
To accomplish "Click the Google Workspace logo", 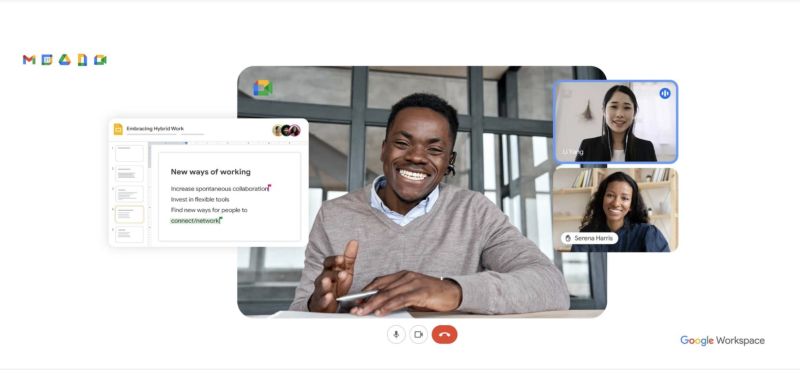I will coord(722,340).
